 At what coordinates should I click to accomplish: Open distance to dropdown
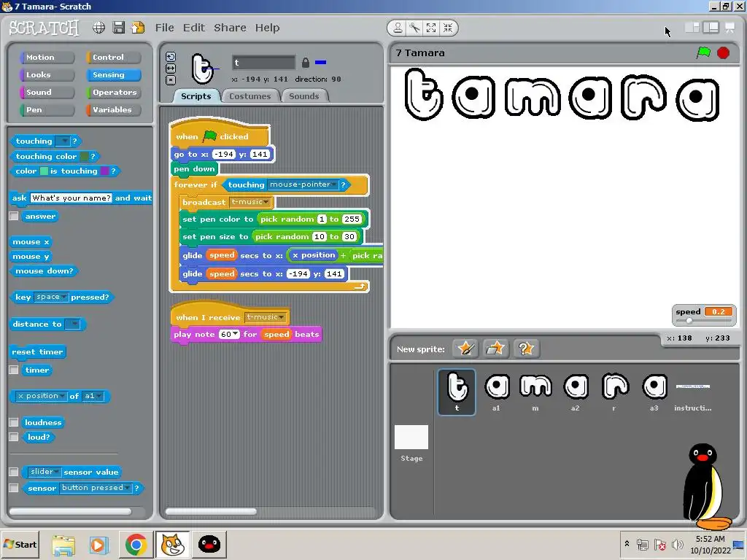[72, 324]
